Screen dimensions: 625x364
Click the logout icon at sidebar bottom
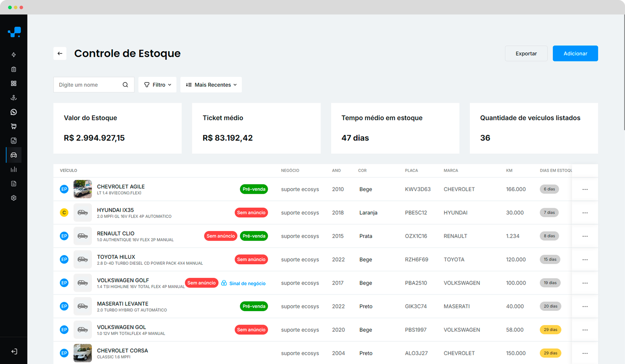[14, 352]
